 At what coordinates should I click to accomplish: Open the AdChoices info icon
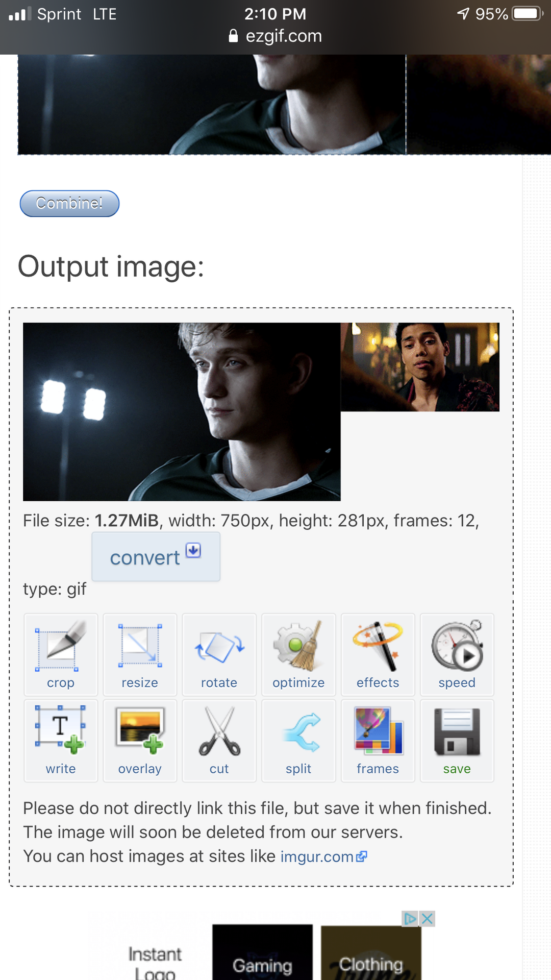pos(410,919)
